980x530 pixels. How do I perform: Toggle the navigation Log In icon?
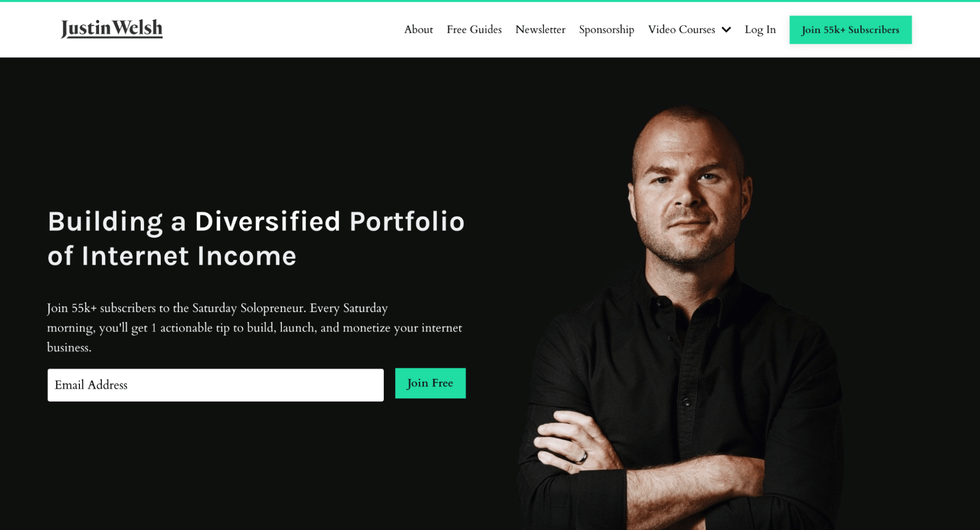[x=760, y=29]
